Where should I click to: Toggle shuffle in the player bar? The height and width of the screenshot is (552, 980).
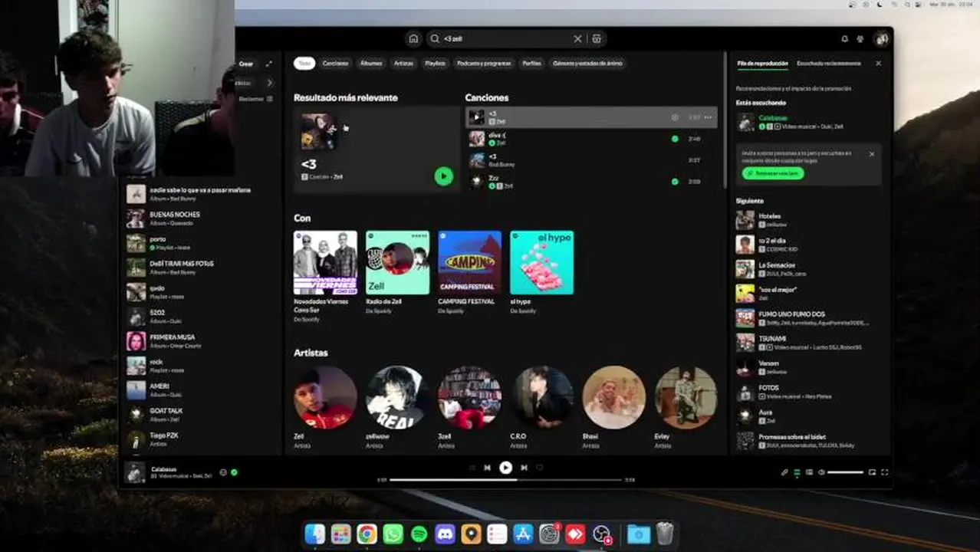point(472,468)
